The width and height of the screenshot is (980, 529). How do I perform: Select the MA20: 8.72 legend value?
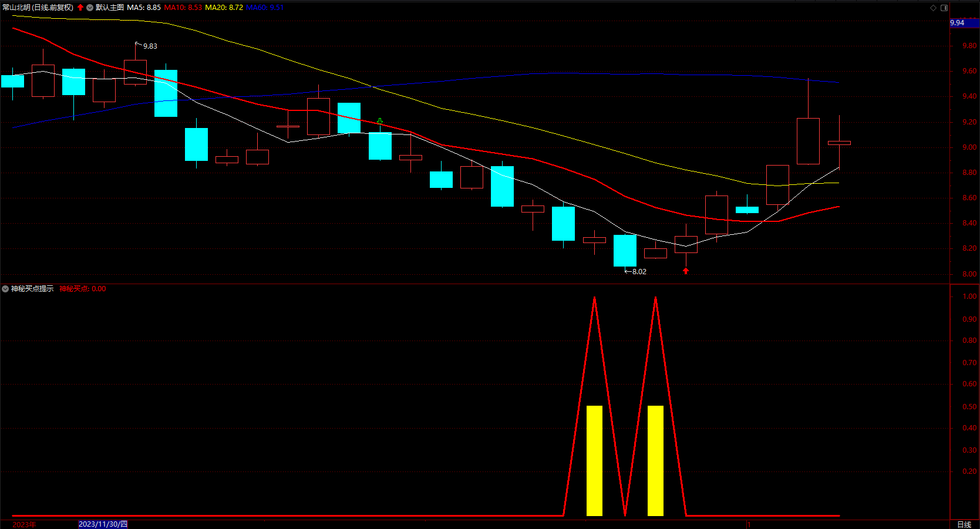tap(224, 8)
